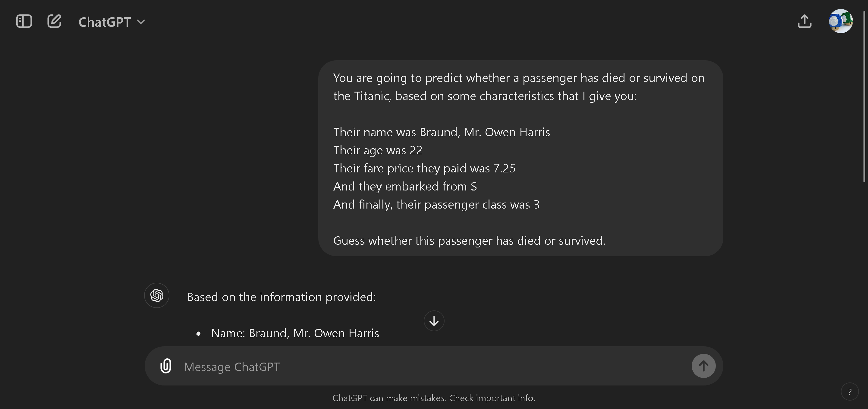Click the vertical page scrollbar
The image size is (868, 409).
[x=865, y=98]
